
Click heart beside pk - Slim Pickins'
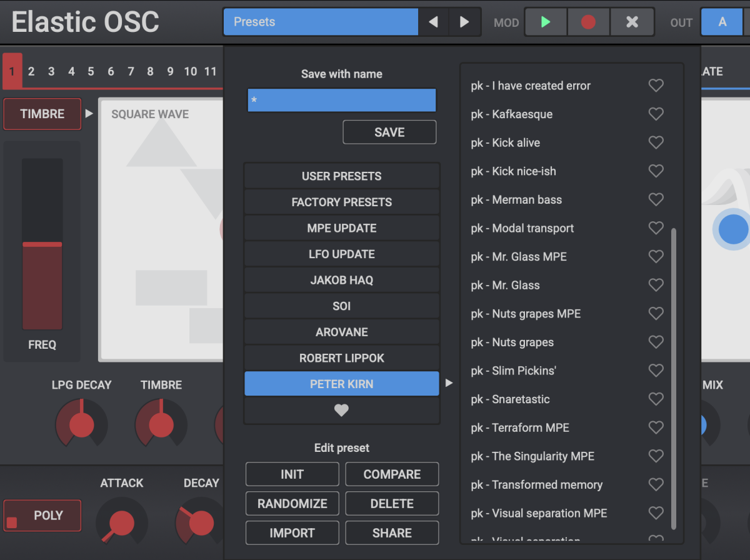pyautogui.click(x=656, y=371)
